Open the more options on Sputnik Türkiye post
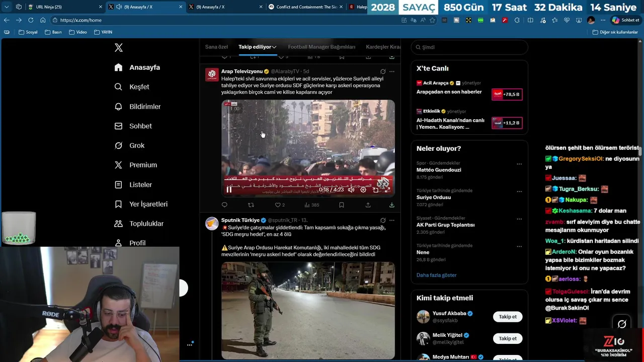 391,220
